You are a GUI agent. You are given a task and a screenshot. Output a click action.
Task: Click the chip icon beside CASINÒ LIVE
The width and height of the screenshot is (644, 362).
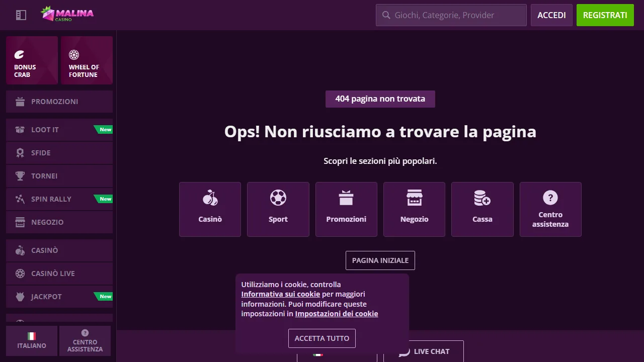pos(20,274)
